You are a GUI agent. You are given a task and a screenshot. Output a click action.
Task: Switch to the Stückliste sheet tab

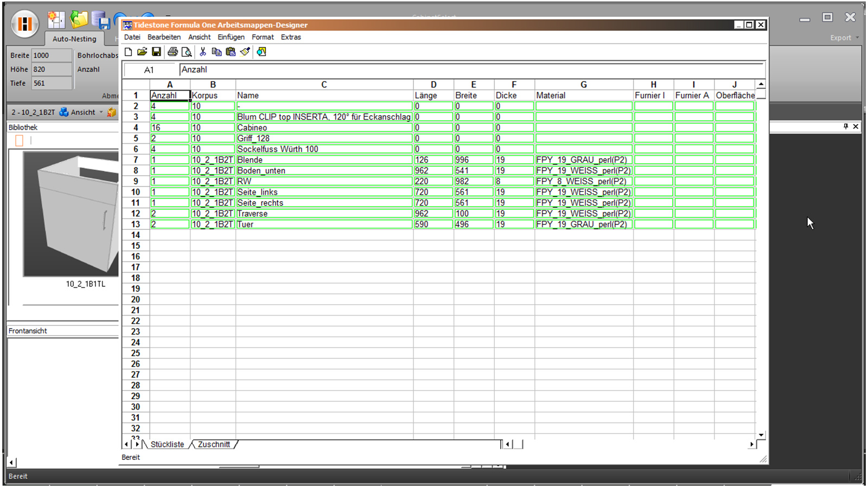(x=167, y=445)
